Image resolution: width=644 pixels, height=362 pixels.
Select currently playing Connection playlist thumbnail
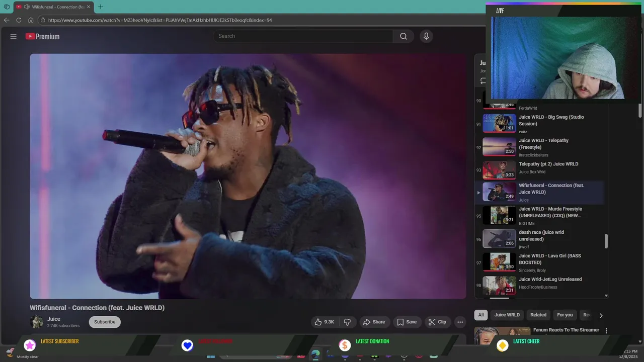(500, 192)
